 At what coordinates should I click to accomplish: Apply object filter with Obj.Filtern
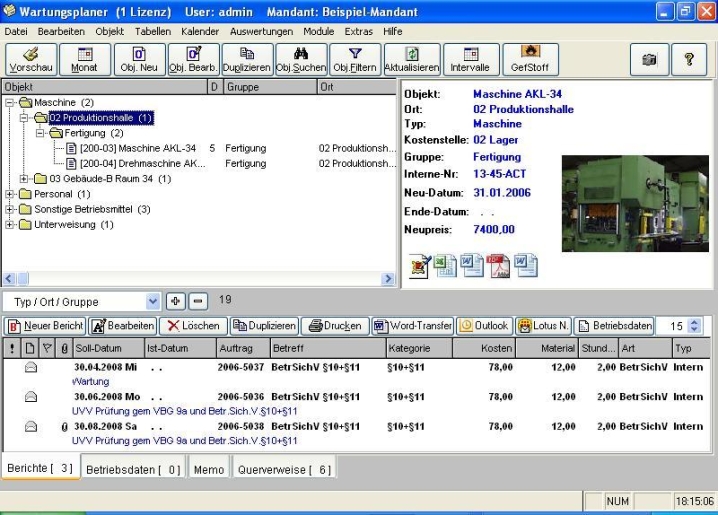click(355, 60)
